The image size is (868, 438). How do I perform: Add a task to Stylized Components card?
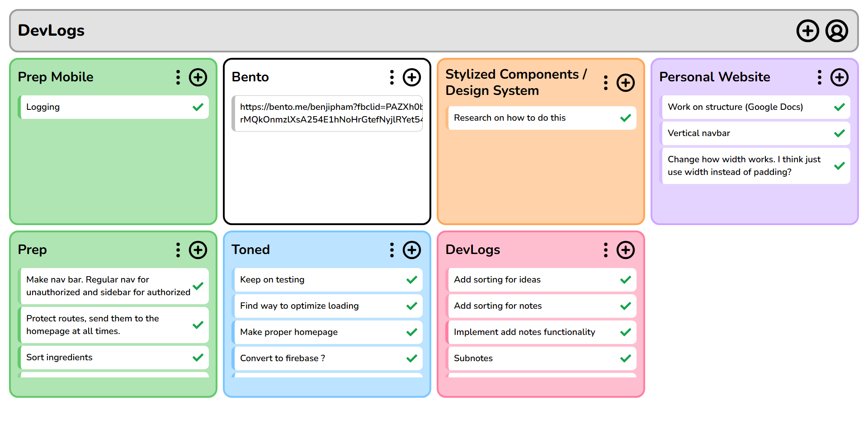click(626, 83)
